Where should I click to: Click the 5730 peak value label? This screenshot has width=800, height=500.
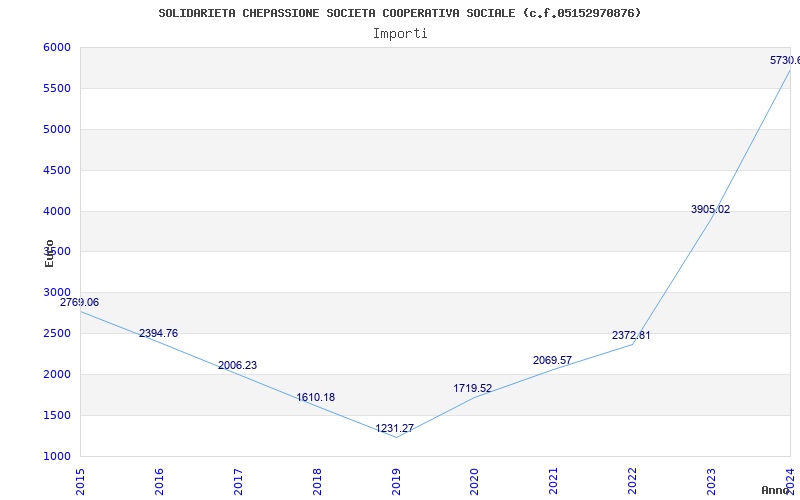coord(785,60)
